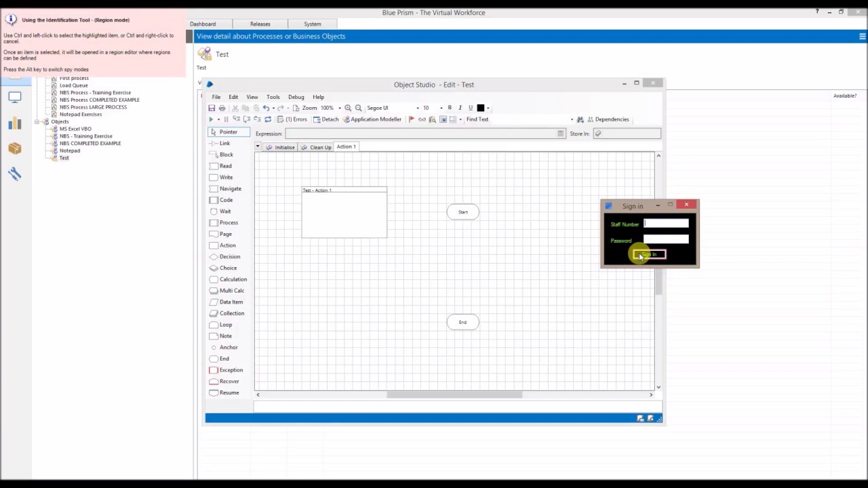Click the binoculars icon beside Find Text
Image resolution: width=868 pixels, height=488 pixels.
tap(580, 119)
